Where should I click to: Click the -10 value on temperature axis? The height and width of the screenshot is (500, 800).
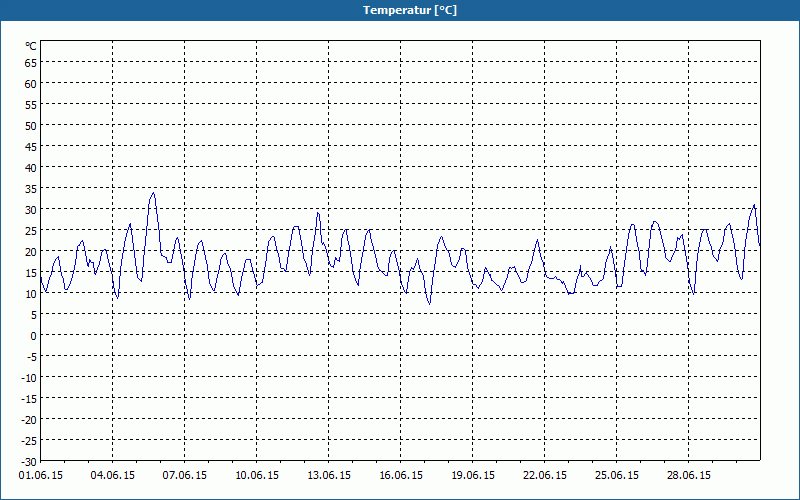(x=29, y=378)
